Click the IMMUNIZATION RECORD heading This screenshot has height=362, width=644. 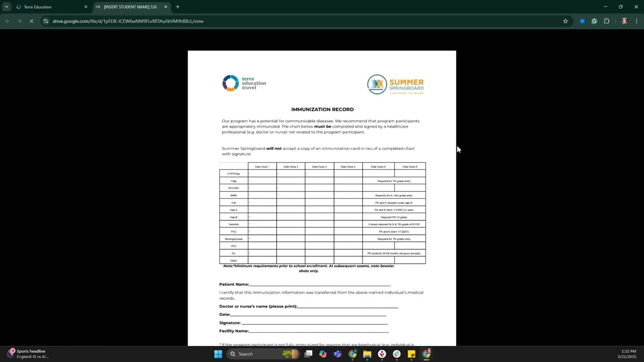323,109
